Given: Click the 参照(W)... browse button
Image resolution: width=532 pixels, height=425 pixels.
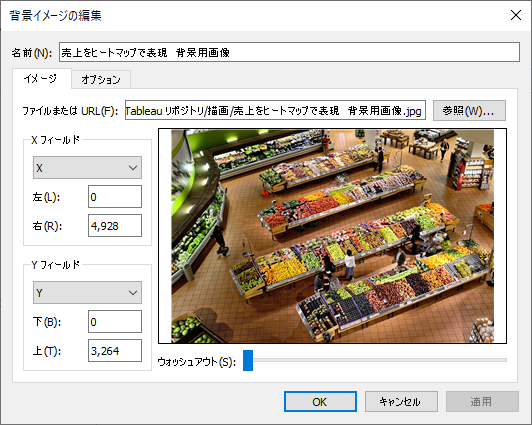Looking at the screenshot, I should pyautogui.click(x=469, y=110).
